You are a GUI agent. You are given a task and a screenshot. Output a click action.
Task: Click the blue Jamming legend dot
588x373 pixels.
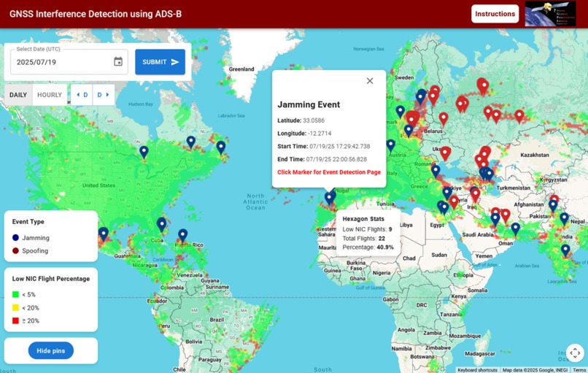(x=15, y=238)
